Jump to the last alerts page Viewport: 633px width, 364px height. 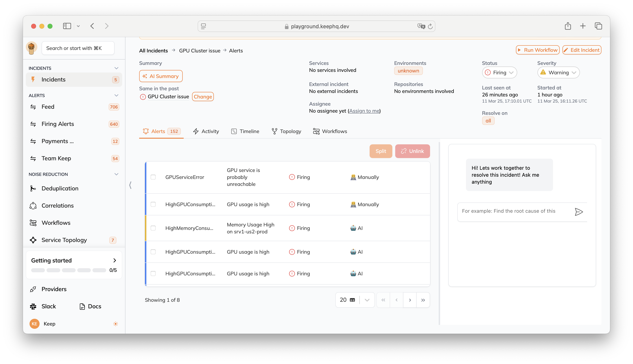coord(423,300)
